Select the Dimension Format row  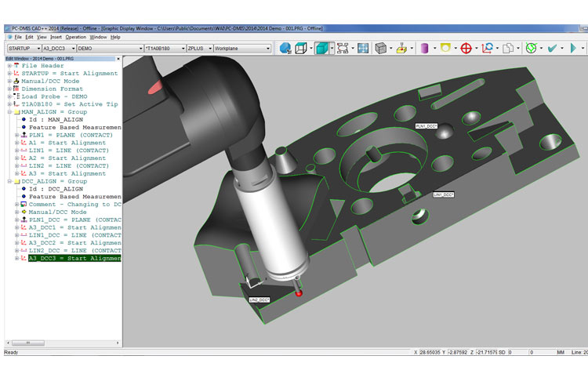(52, 89)
